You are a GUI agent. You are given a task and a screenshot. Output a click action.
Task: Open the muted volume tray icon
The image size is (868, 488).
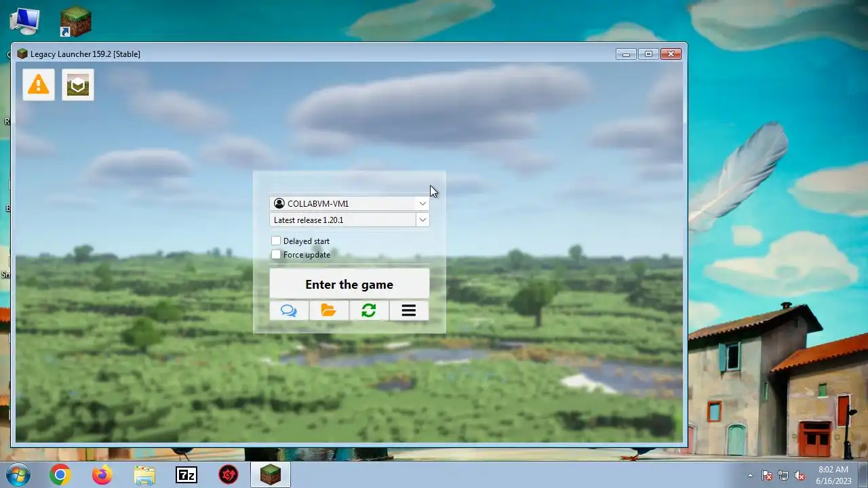(x=800, y=475)
